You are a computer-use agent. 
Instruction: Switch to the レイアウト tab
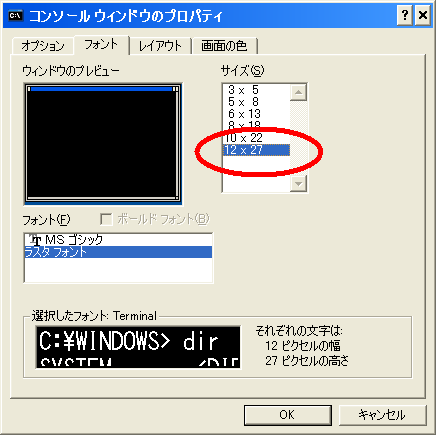(160, 46)
